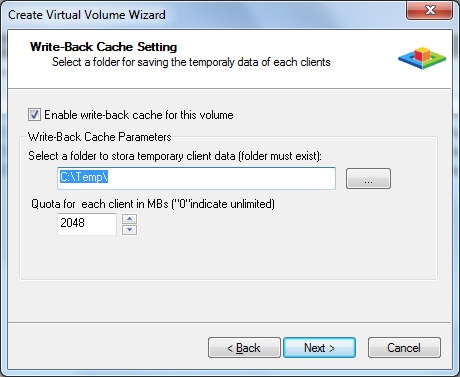Cancel the virtual volume wizard
This screenshot has height=377, width=460.
tap(404, 348)
